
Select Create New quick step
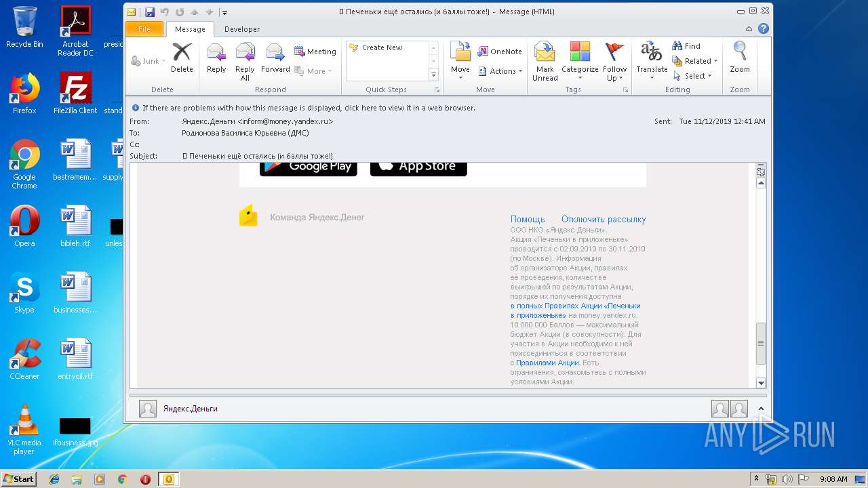click(382, 47)
